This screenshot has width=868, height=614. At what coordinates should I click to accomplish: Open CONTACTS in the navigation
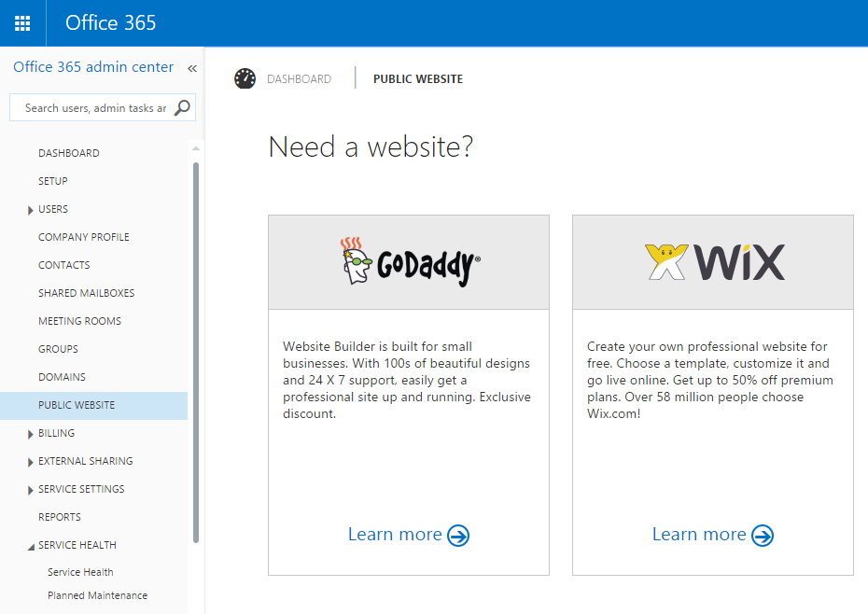63,265
